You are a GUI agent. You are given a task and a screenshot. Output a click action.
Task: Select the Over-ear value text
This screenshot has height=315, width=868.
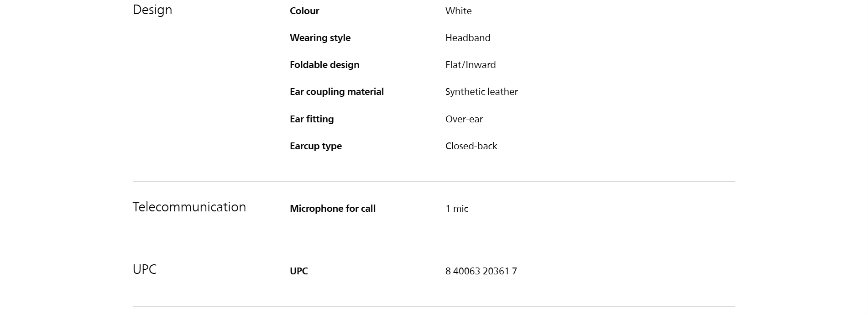[464, 119]
